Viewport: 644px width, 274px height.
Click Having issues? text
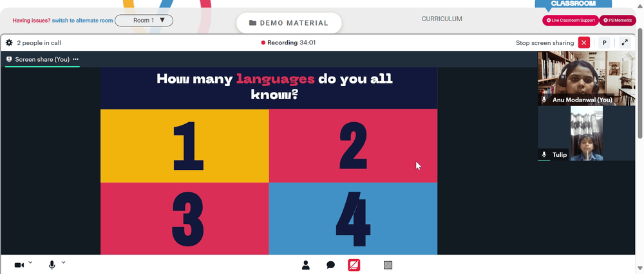[x=32, y=21]
